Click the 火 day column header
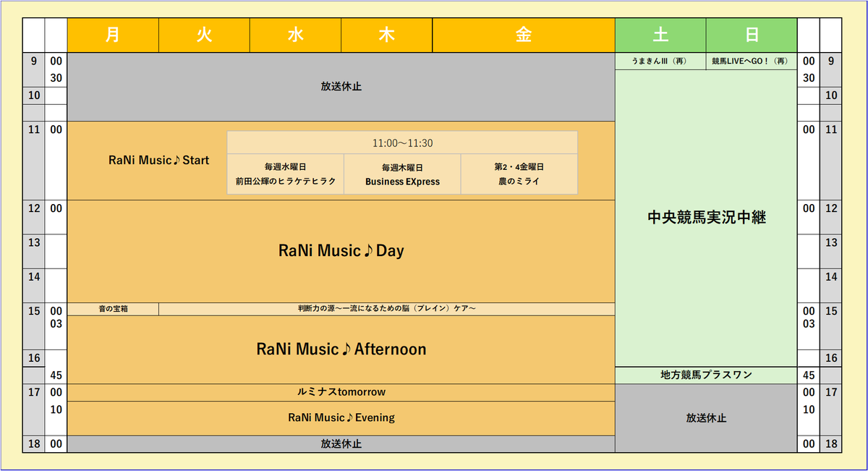Viewport: 868px width, 471px height. (204, 35)
